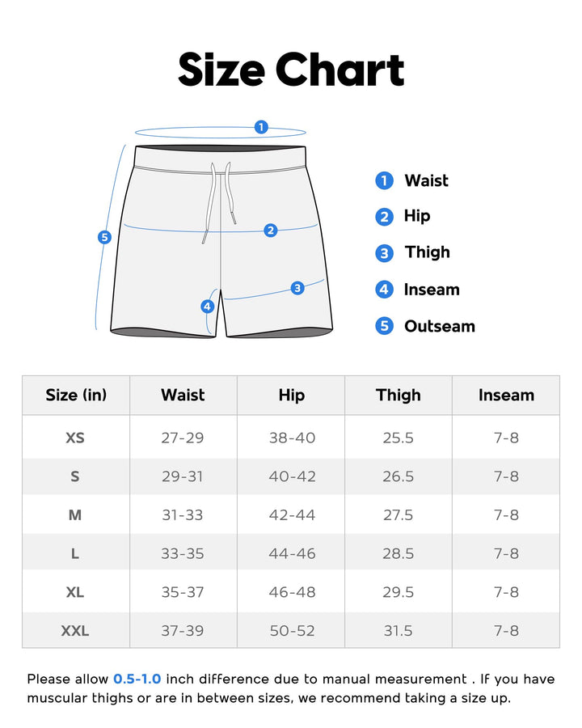Select marker 5 beside the shorts outseam line
This screenshot has width=582, height=728.
coord(104,237)
